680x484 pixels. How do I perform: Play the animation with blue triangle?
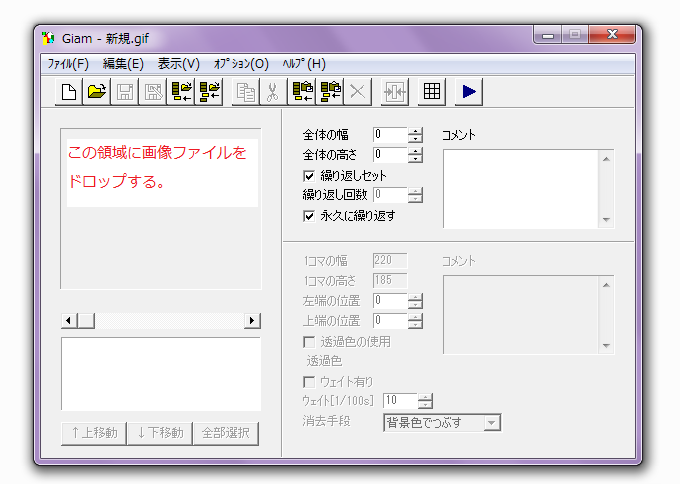(469, 92)
